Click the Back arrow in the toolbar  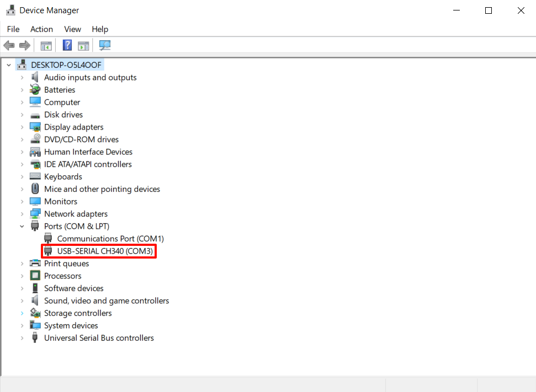coord(9,45)
